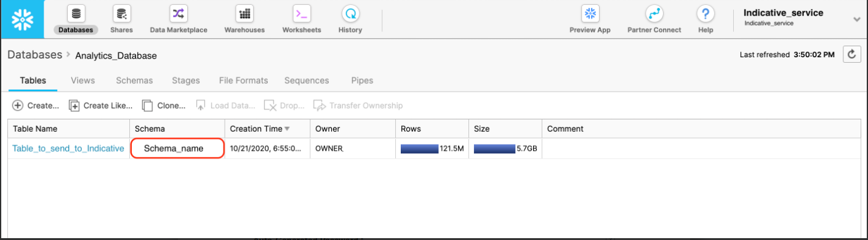Go back to the Databases breadcrumb
The image size is (868, 240).
34,55
